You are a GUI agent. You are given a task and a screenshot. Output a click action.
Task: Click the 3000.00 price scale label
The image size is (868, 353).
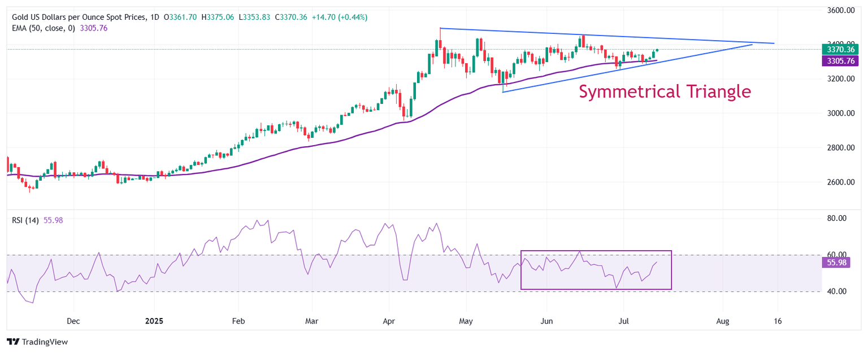click(841, 113)
